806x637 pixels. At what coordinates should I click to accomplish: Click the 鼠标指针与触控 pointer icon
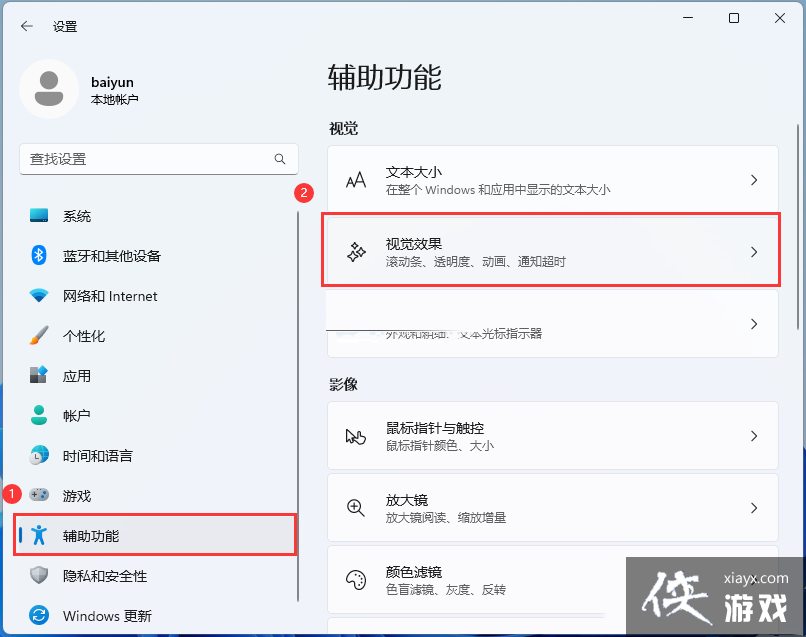[356, 436]
